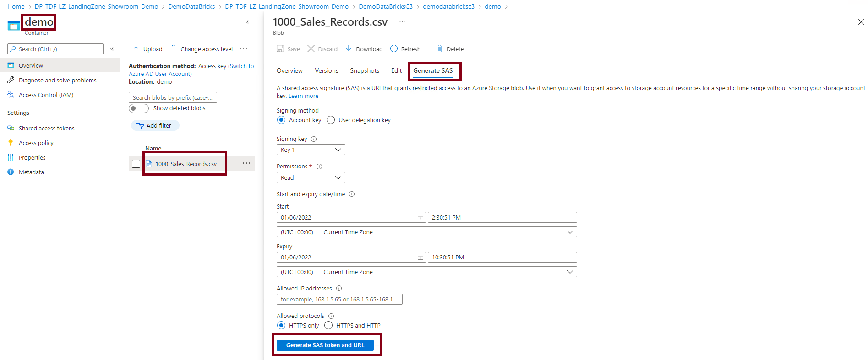Open the Expiry date calendar picker

click(x=420, y=257)
